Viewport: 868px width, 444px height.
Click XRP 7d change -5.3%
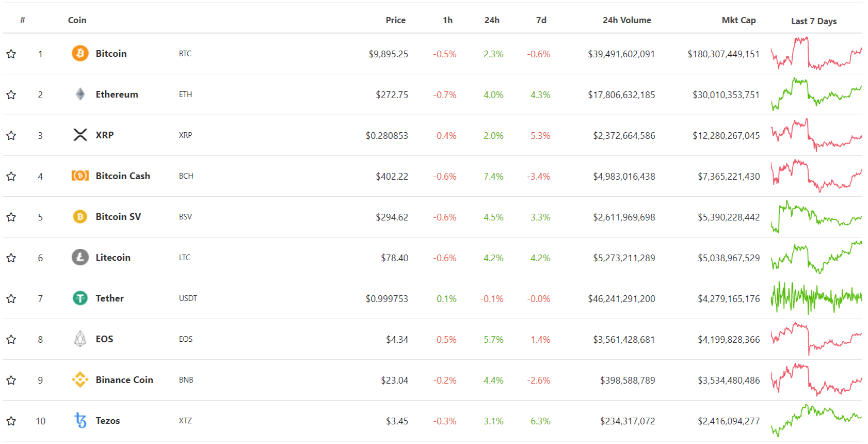[539, 135]
